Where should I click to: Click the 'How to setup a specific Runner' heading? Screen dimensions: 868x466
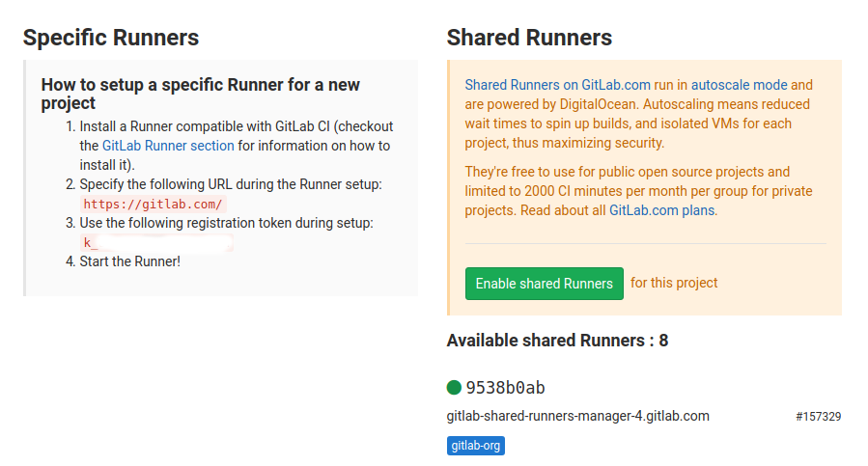coord(201,94)
